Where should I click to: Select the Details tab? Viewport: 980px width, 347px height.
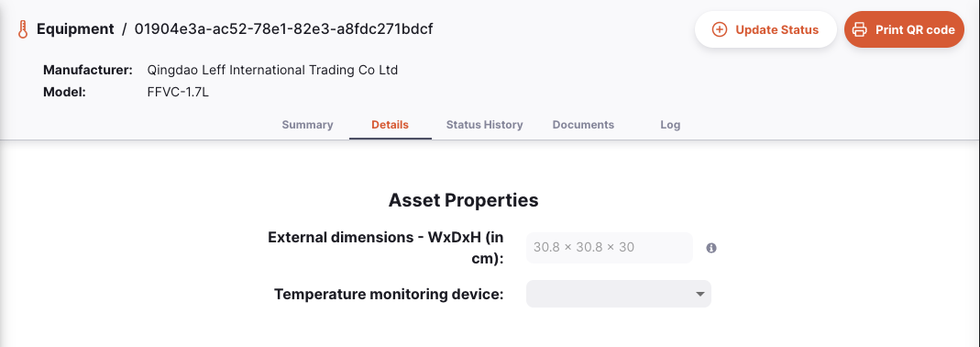tap(390, 125)
